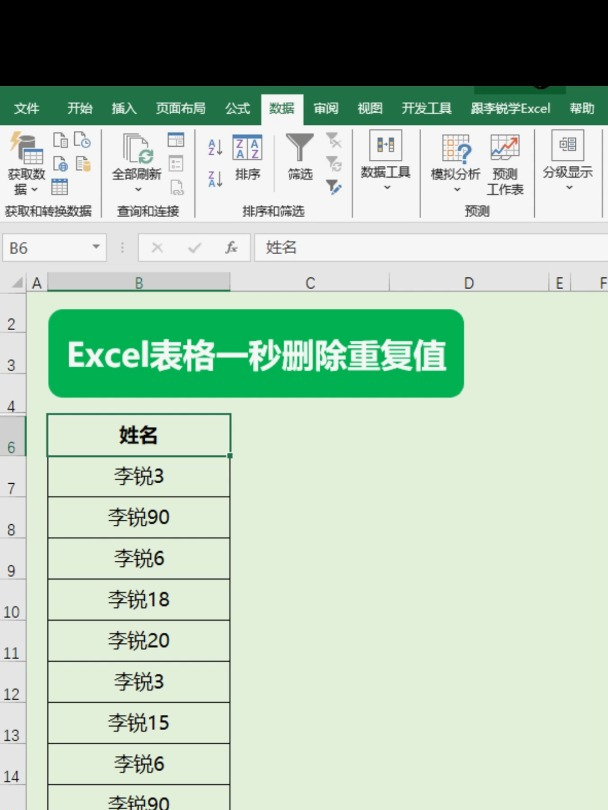Click the Existing Connections icon

(x=83, y=164)
